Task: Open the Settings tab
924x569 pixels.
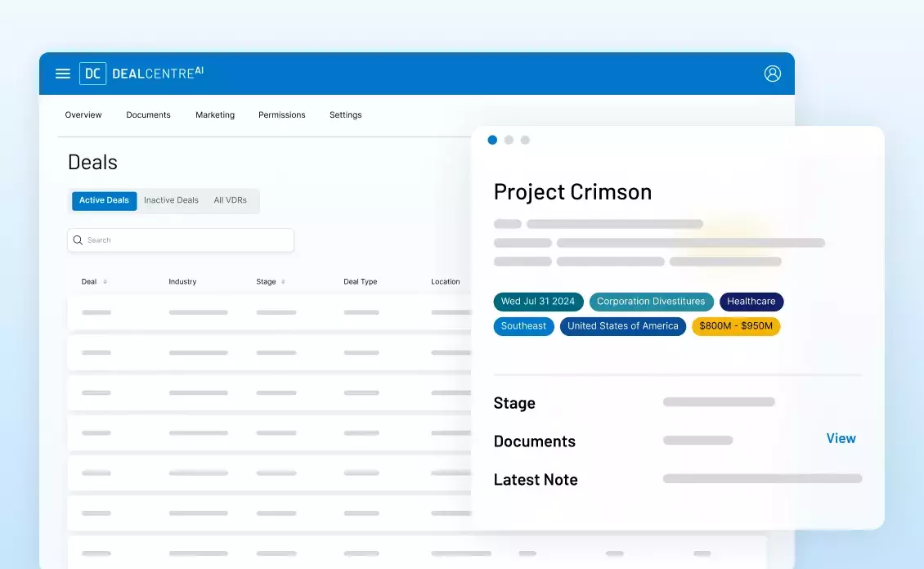Action: 345,114
